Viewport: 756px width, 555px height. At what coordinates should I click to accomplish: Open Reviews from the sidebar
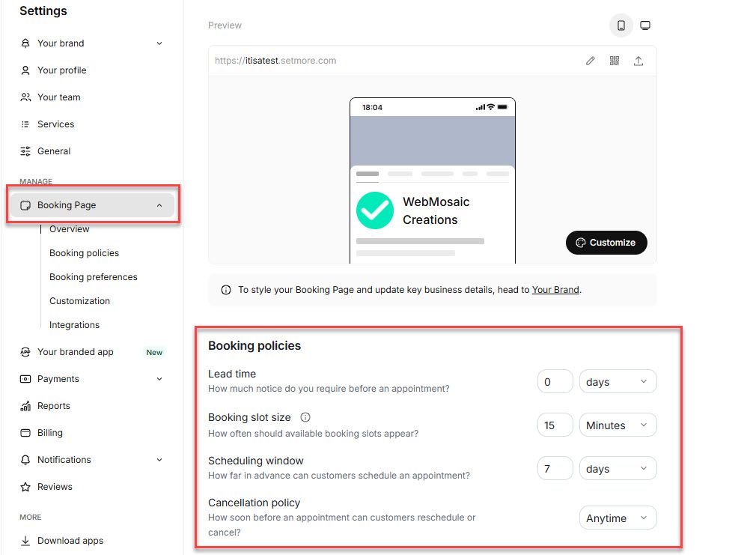[x=53, y=486]
